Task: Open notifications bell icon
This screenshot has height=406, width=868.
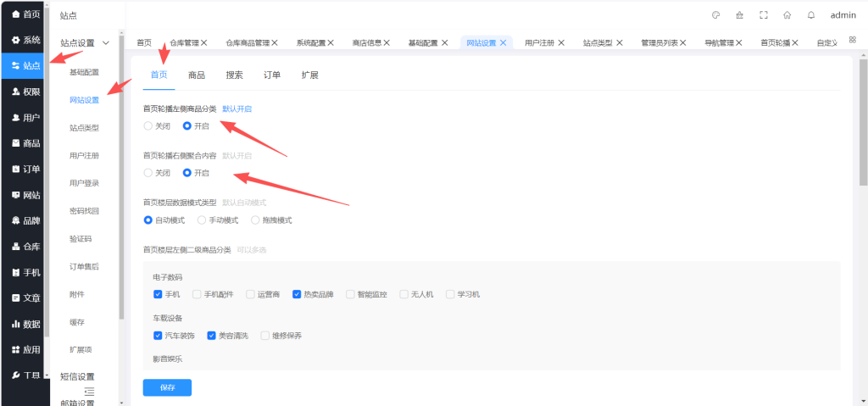Action: pyautogui.click(x=811, y=15)
